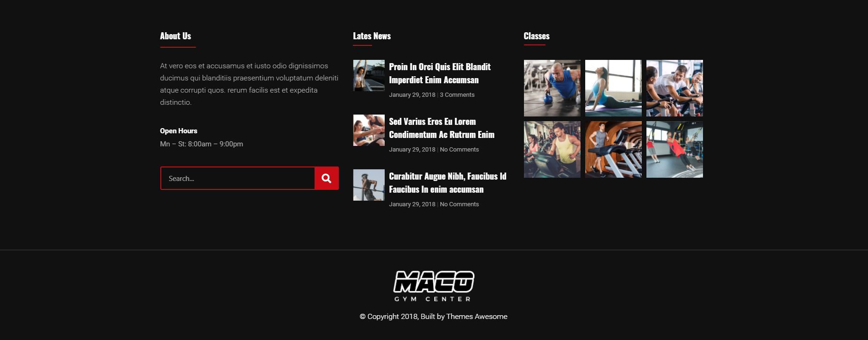Open the MACO Gym Center logo
868x340 pixels.
[x=433, y=286]
